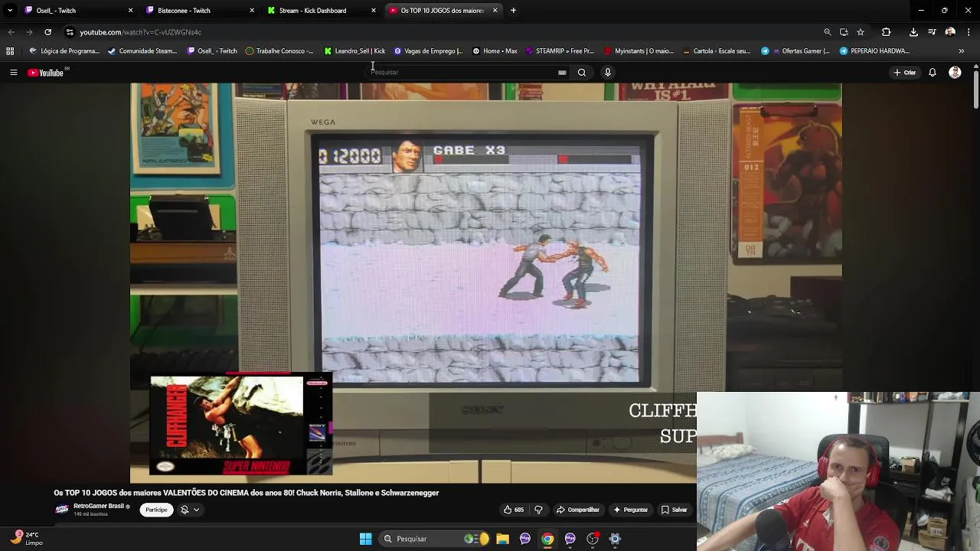This screenshot has height=551, width=980.
Task: Switch to the Bisteconee - Twitch tab
Action: (x=195, y=11)
